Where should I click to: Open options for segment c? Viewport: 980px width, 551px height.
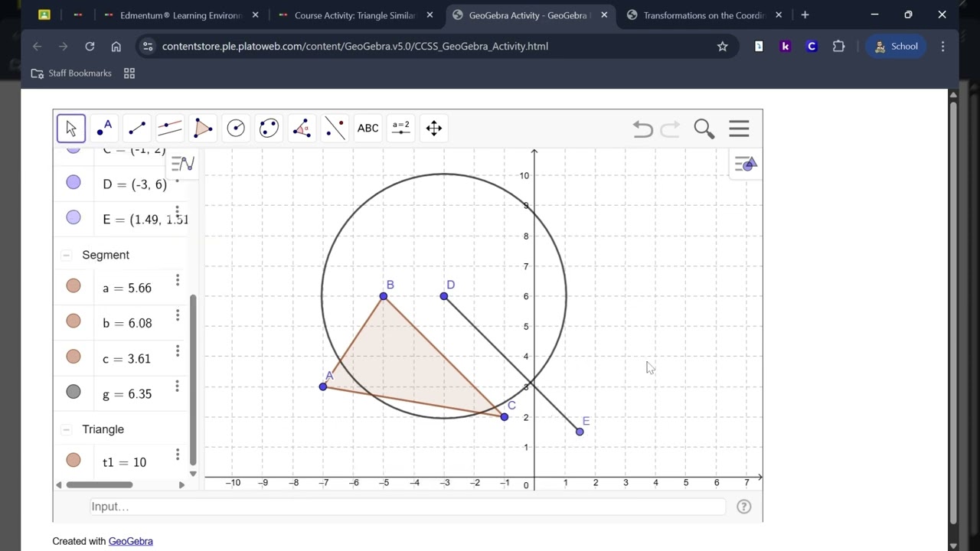pos(177,350)
